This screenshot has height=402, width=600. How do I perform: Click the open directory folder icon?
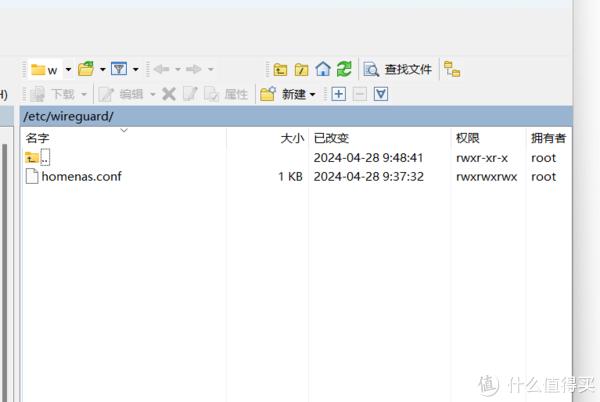tap(86, 69)
